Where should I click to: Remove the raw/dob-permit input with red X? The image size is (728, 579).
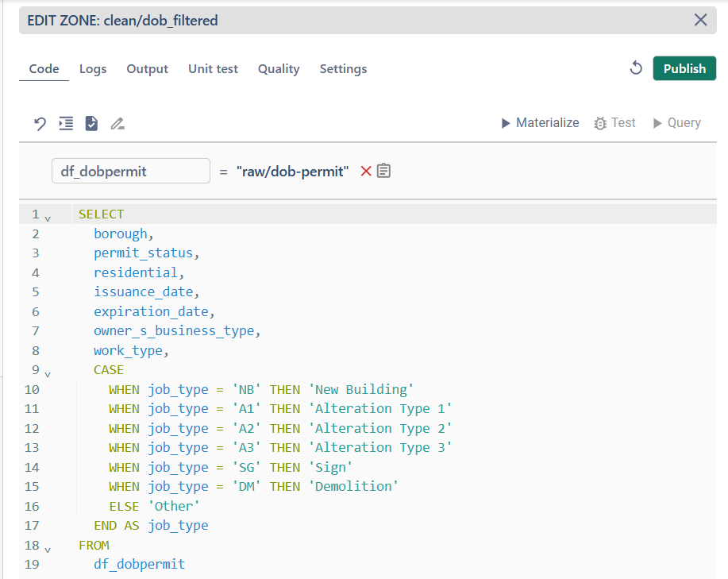click(366, 171)
